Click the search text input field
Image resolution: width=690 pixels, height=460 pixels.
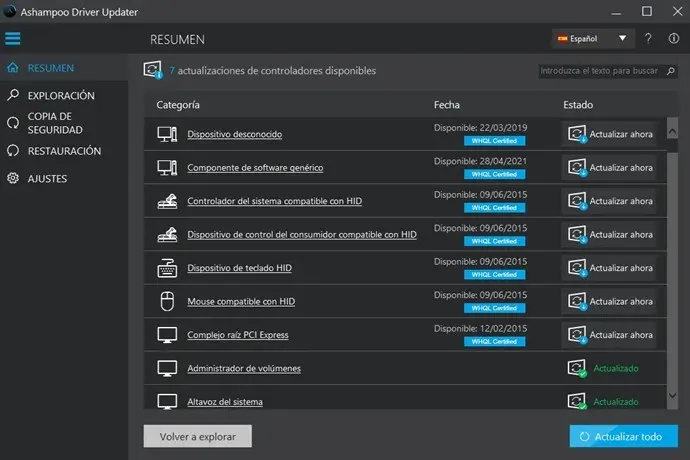point(601,71)
